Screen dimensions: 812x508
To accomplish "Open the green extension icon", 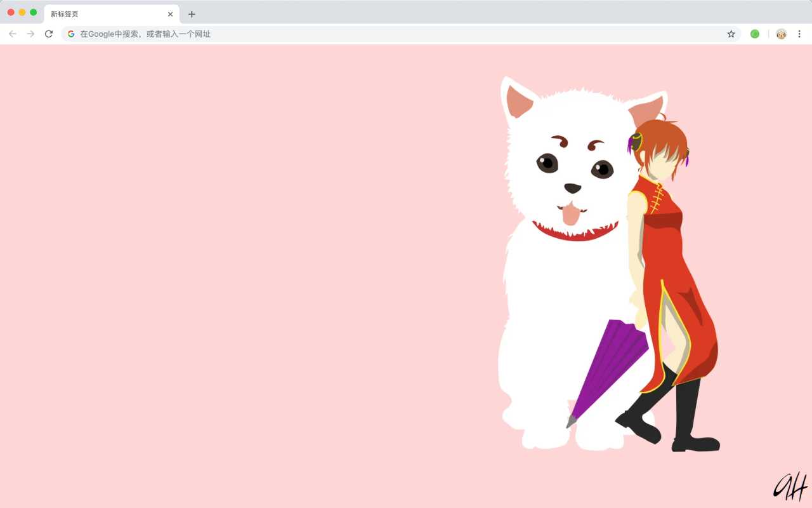I will pyautogui.click(x=755, y=34).
